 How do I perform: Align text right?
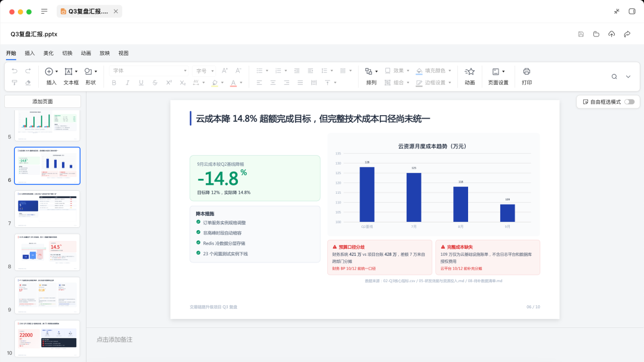coord(287,82)
